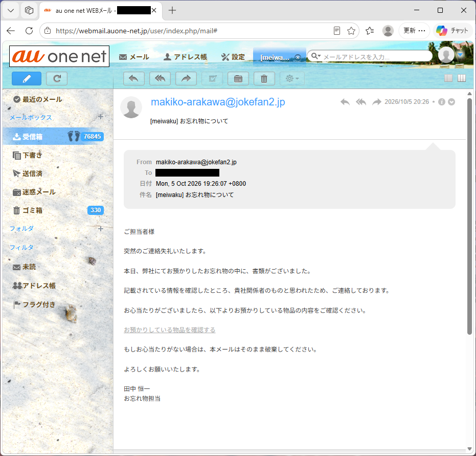Apply the アドレス帳 sidebar filter
This screenshot has width=476, height=456.
[x=34, y=286]
